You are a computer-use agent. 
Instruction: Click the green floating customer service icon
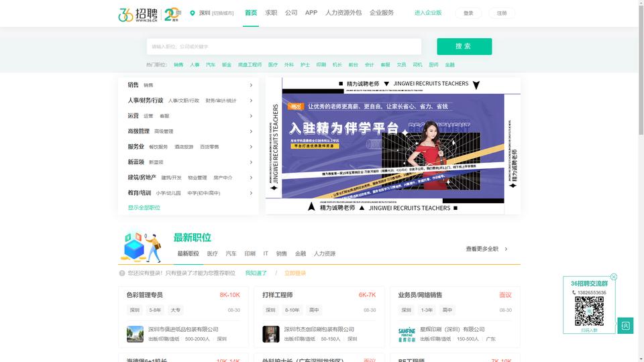click(x=625, y=326)
